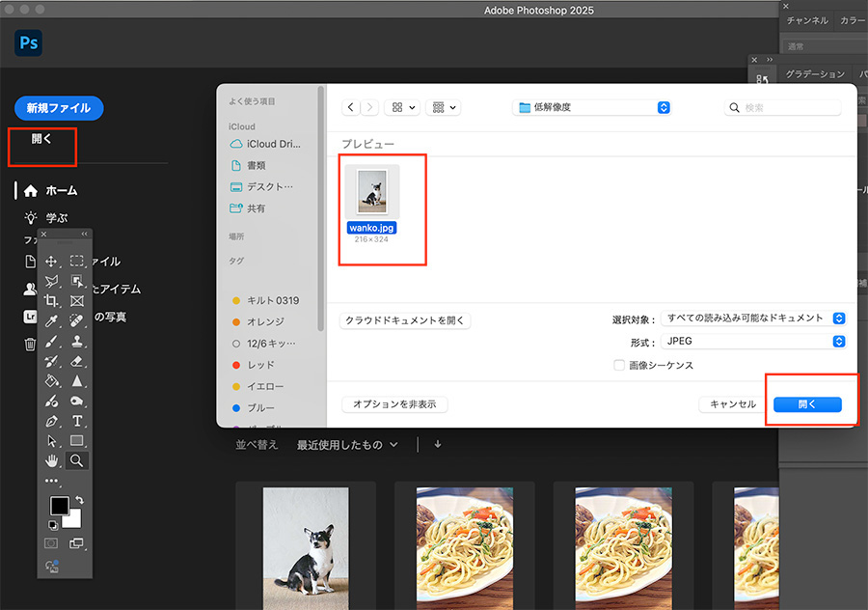
Task: Toggle Quick Mask mode in toolbar
Action: [x=51, y=543]
